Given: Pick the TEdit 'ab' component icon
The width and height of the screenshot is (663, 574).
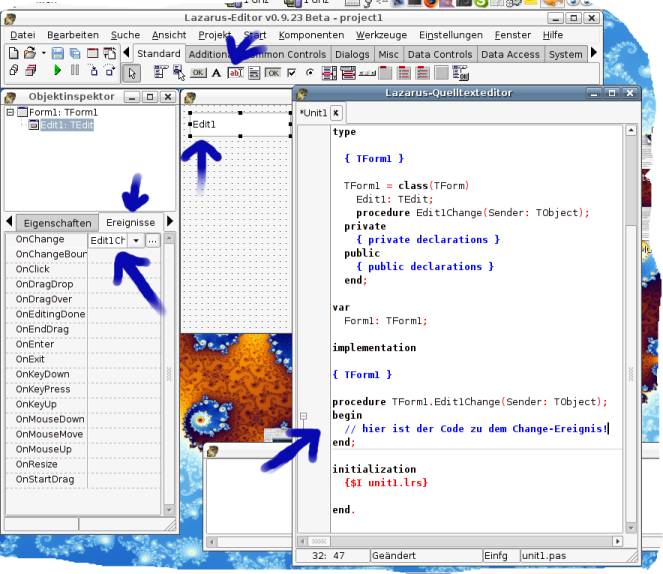Looking at the screenshot, I should coord(236,73).
